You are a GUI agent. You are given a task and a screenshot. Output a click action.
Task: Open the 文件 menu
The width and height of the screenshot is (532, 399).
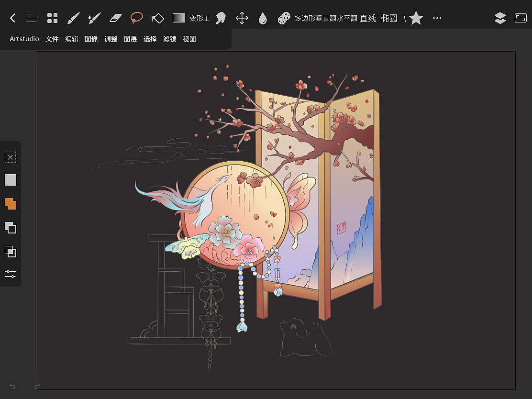pyautogui.click(x=52, y=39)
